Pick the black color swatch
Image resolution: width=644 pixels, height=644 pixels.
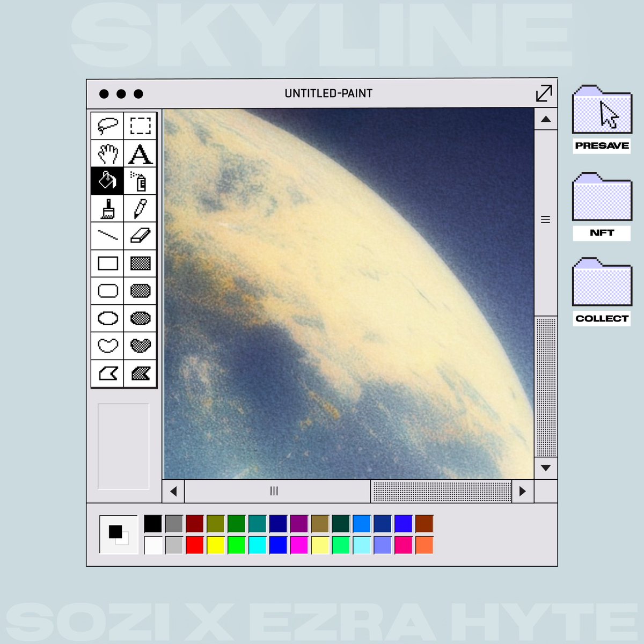tap(153, 524)
